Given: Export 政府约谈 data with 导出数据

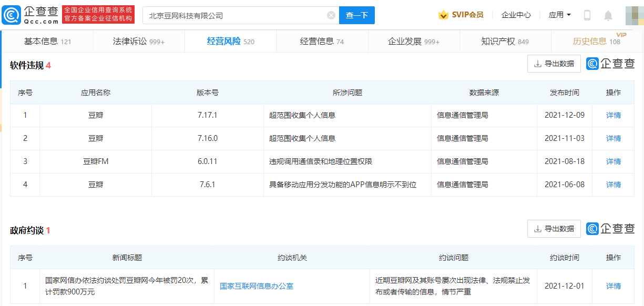Looking at the screenshot, I should tap(554, 229).
